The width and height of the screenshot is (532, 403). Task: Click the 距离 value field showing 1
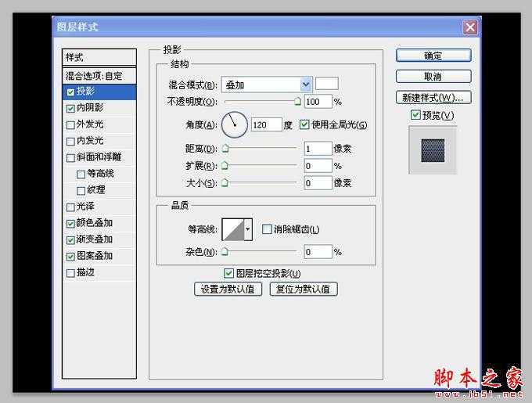tap(318, 149)
